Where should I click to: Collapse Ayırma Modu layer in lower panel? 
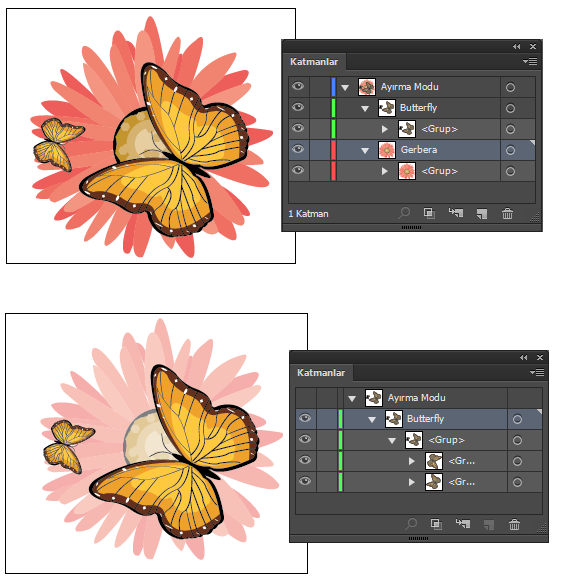click(352, 399)
